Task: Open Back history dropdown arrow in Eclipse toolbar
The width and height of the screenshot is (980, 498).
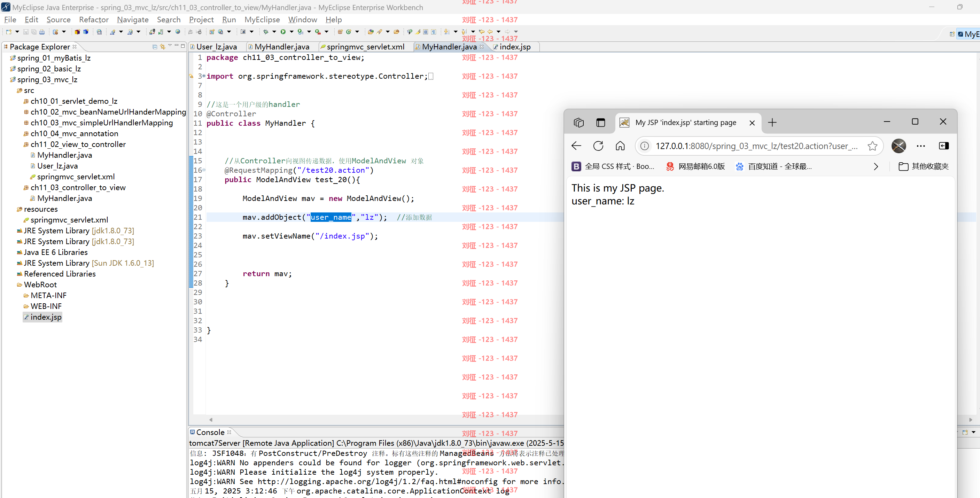Action: [x=498, y=32]
